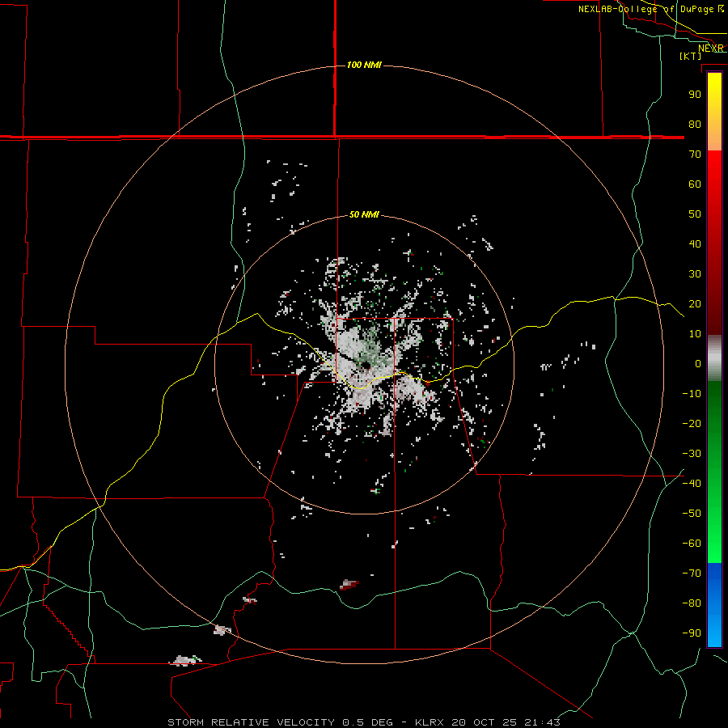Click the 80 value on velocity scale
This screenshot has height=728, width=728.
click(x=695, y=124)
